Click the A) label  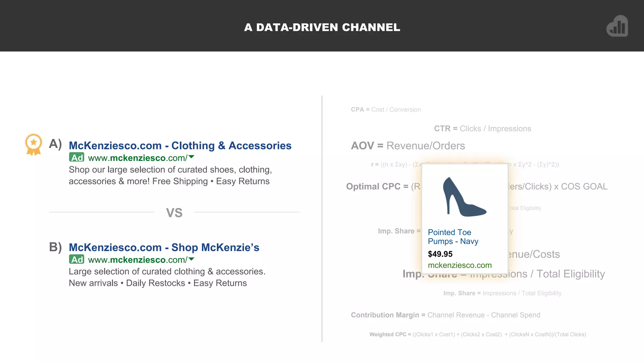tap(55, 144)
